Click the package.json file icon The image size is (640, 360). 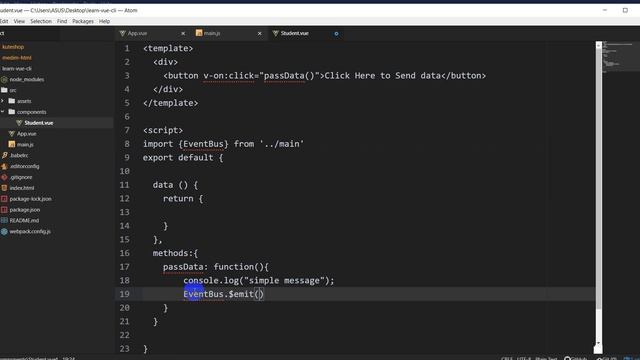[x=4, y=209]
